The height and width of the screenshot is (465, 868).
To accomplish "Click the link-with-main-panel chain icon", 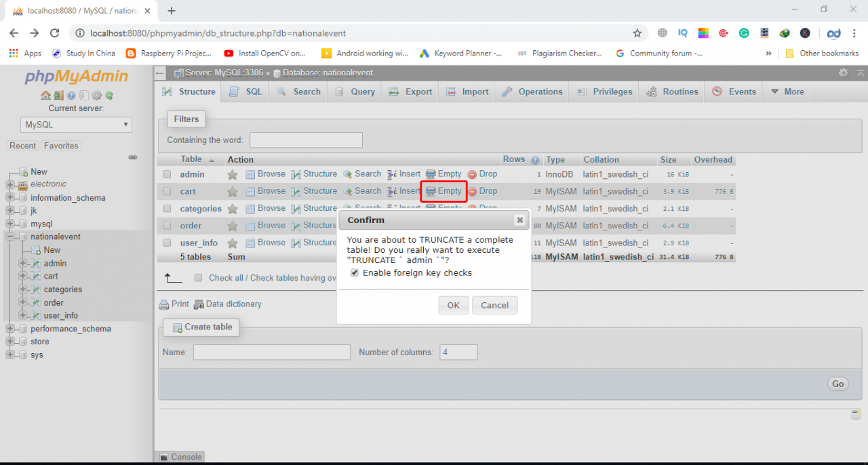I will point(133,157).
